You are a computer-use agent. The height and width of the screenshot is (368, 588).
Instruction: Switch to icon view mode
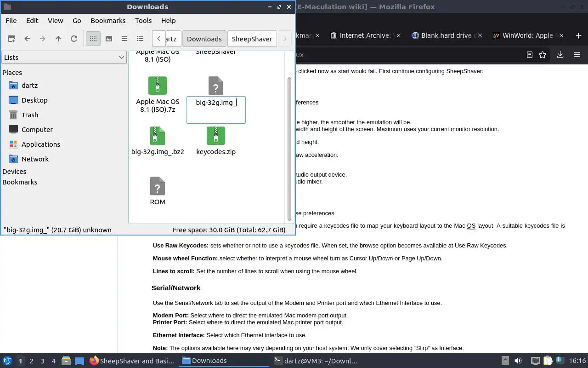93,39
